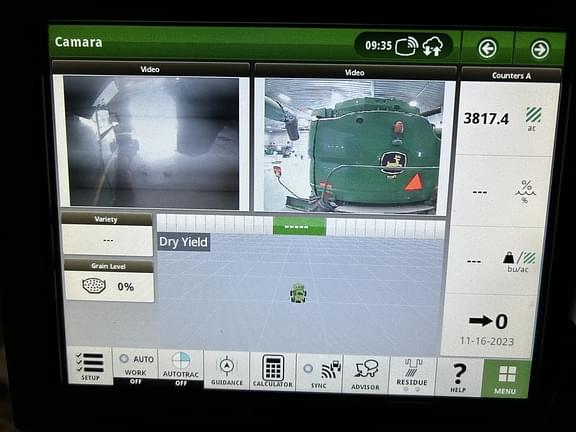Open the Calculator

pyautogui.click(x=273, y=371)
